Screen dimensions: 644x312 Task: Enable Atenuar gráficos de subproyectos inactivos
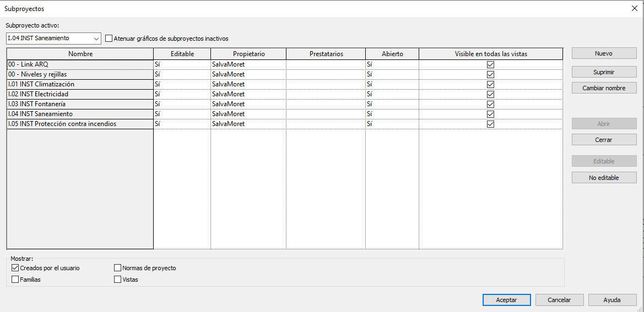coord(109,39)
